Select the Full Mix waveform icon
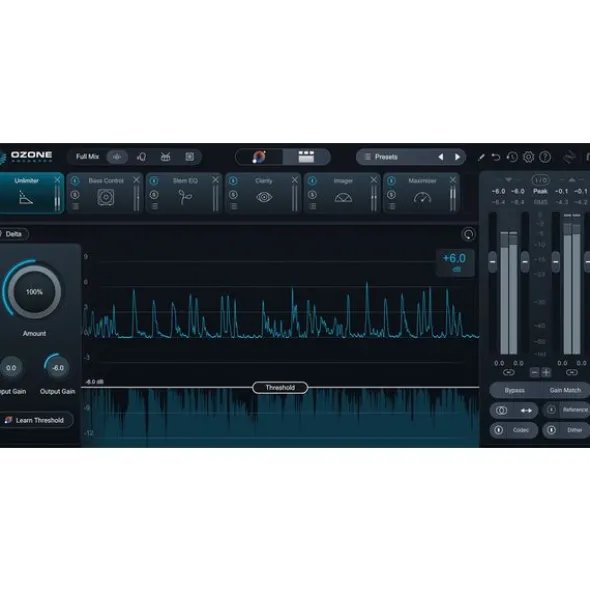 pos(117,157)
